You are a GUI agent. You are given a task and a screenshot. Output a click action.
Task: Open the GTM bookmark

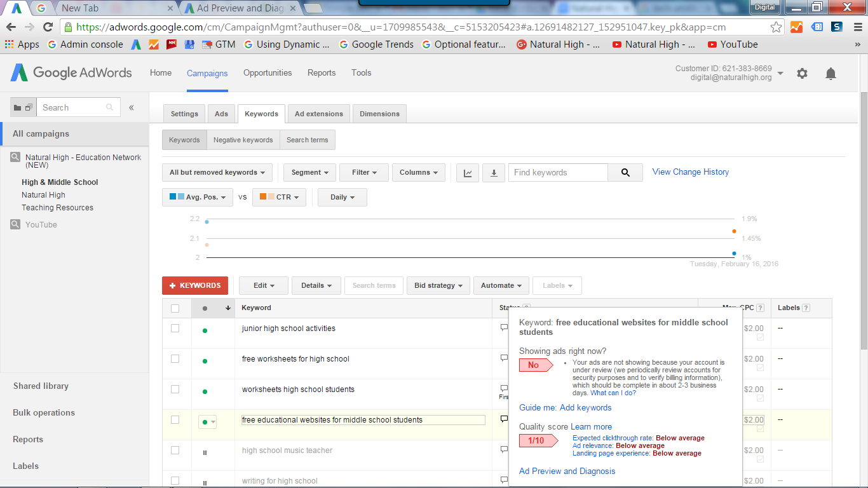pos(219,44)
